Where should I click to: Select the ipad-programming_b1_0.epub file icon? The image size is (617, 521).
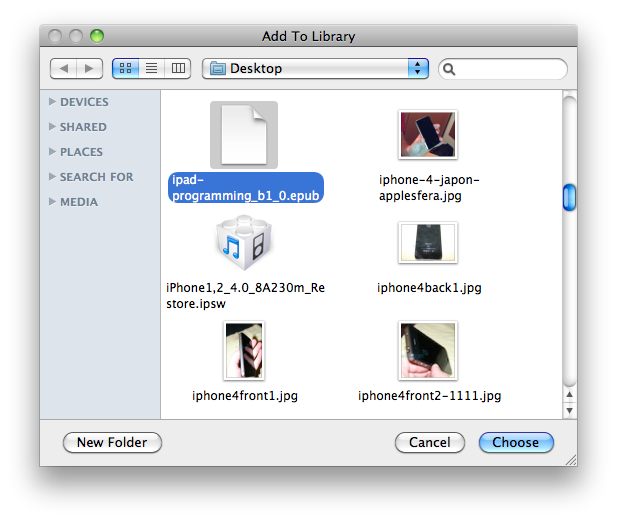[x=244, y=135]
